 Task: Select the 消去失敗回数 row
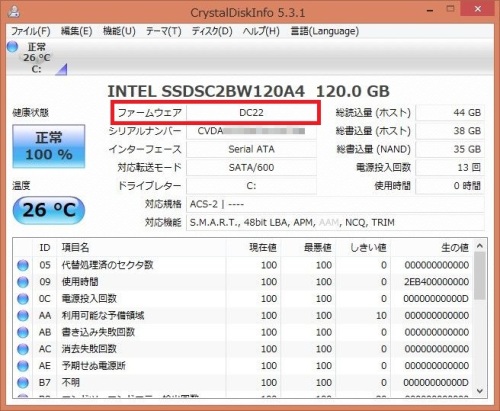click(243, 349)
